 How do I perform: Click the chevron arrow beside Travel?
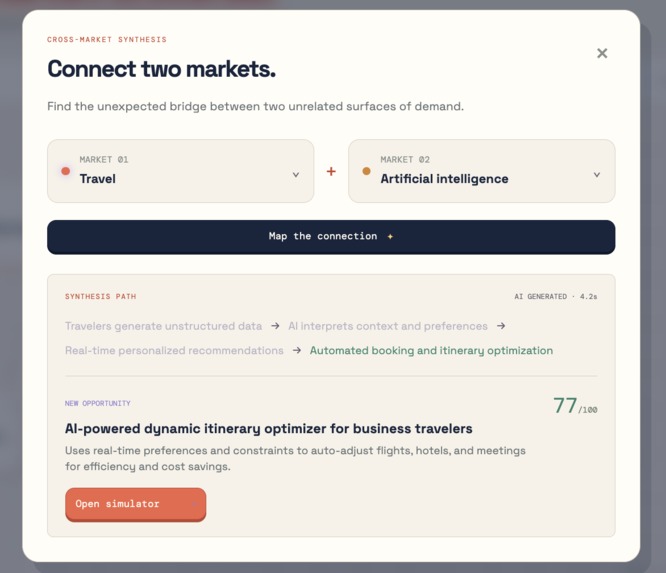pyautogui.click(x=296, y=175)
